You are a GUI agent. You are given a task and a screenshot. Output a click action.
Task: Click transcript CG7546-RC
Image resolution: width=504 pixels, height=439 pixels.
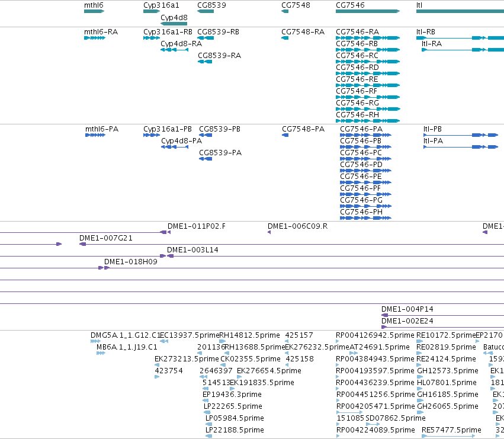(x=368, y=62)
